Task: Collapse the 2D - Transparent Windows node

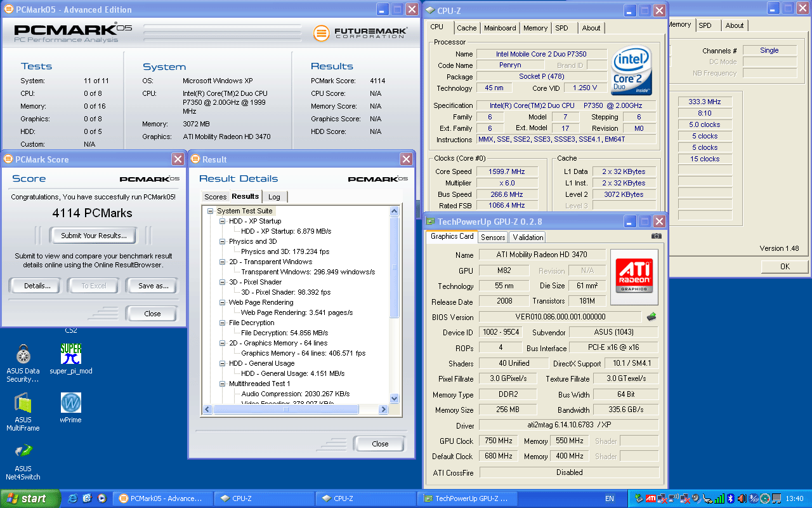Action: [x=222, y=262]
